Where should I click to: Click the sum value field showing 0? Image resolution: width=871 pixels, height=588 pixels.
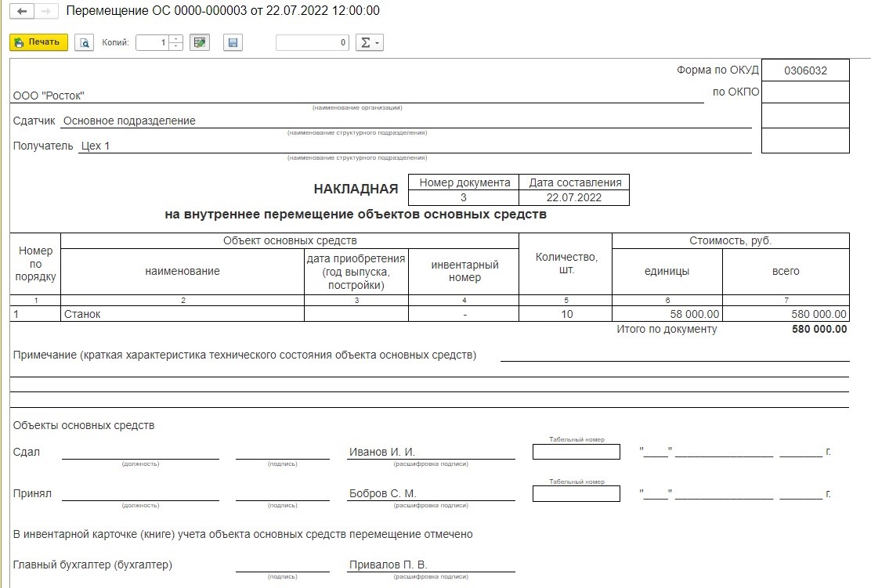point(312,42)
